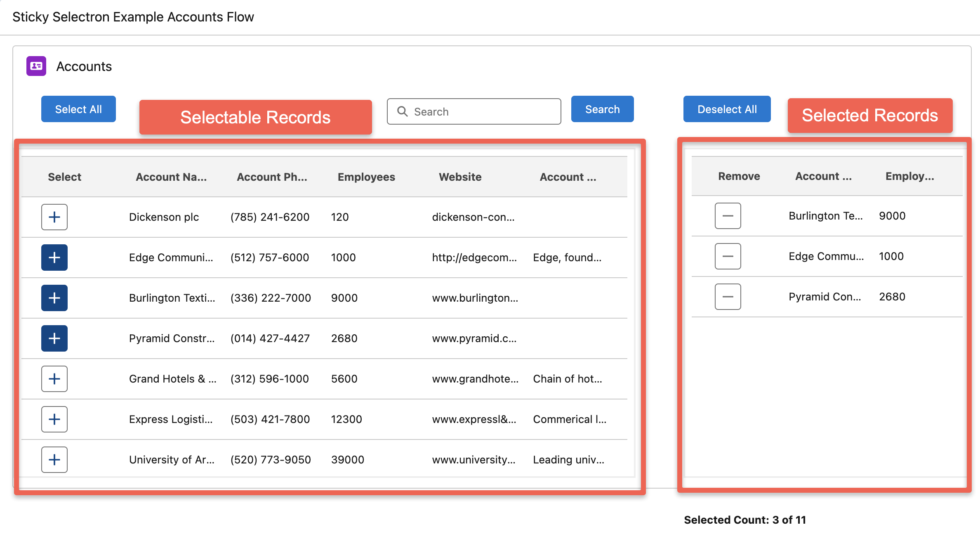This screenshot has width=980, height=534.
Task: Click the http://edgecom... website cell
Action: coord(474,258)
